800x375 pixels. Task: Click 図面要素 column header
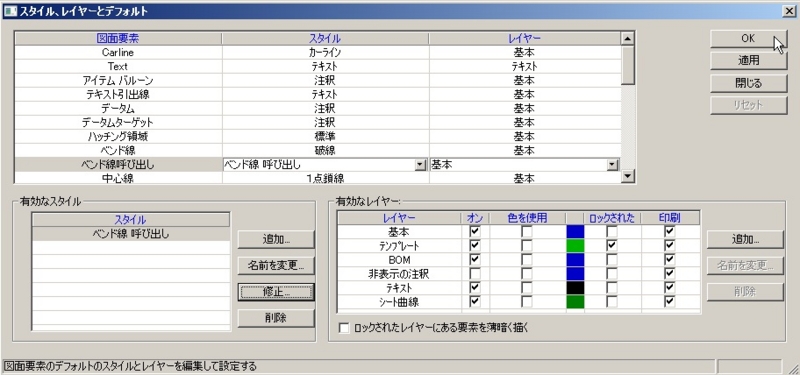point(118,38)
